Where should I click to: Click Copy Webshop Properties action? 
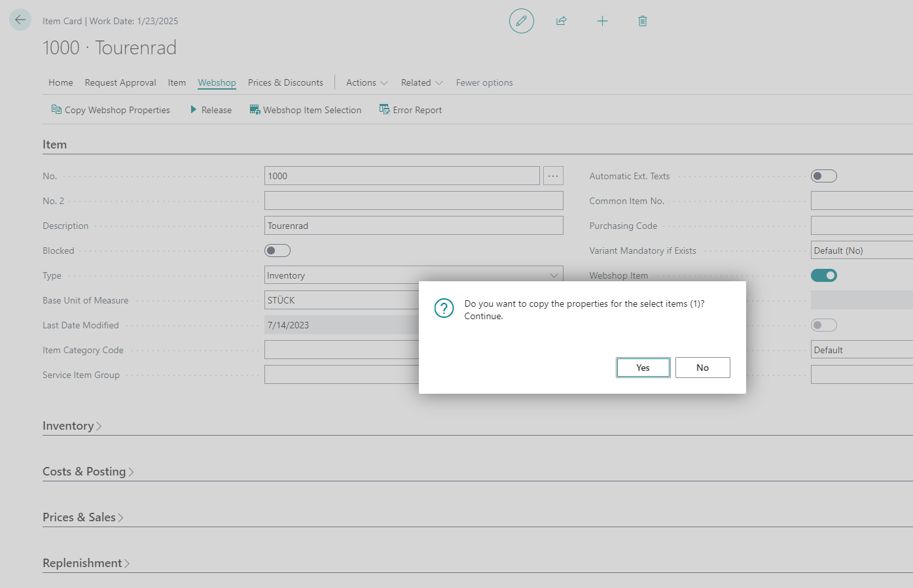click(x=111, y=110)
